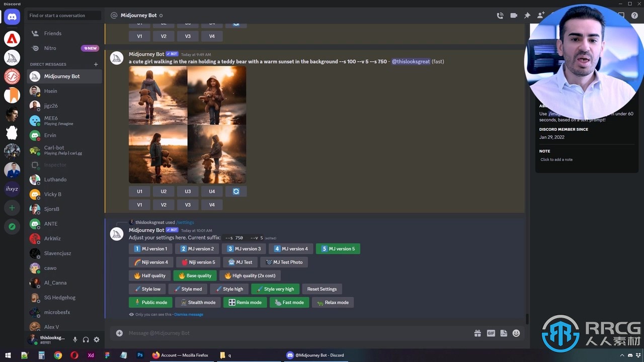Switch to Relax mode

[x=333, y=303]
